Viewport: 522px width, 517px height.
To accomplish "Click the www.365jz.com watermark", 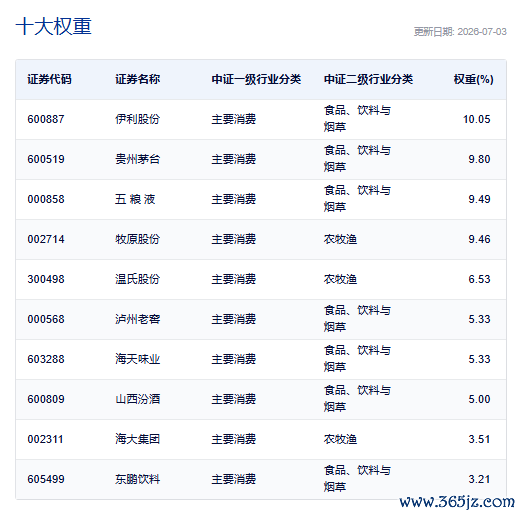I will (x=457, y=502).
